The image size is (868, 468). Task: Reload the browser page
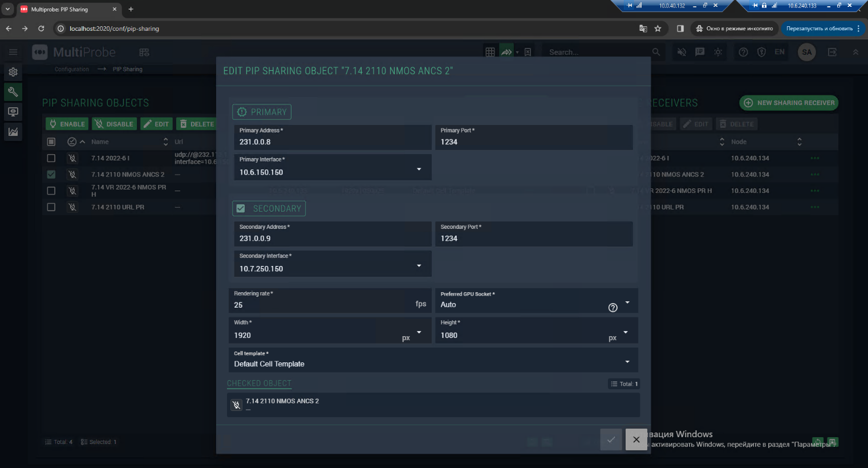41,29
